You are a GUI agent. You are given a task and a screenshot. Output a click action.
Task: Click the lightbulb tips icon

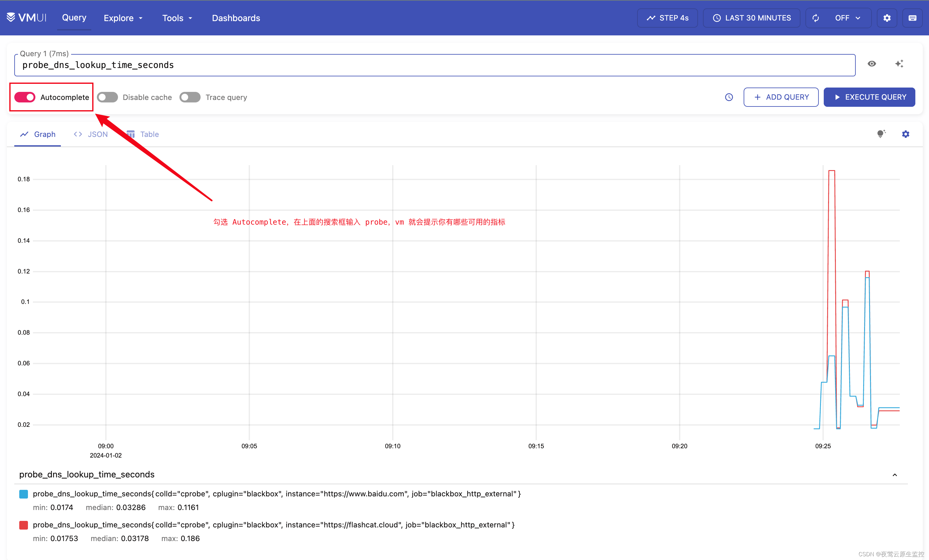point(881,134)
